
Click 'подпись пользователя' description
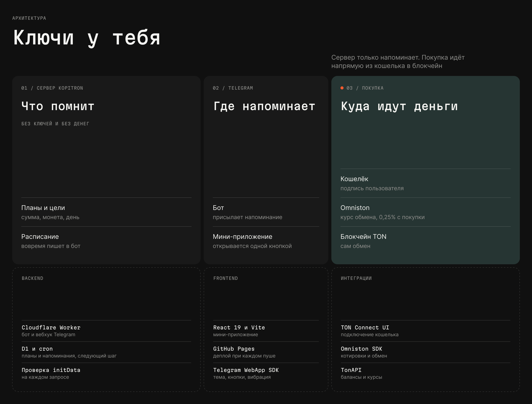pyautogui.click(x=372, y=188)
